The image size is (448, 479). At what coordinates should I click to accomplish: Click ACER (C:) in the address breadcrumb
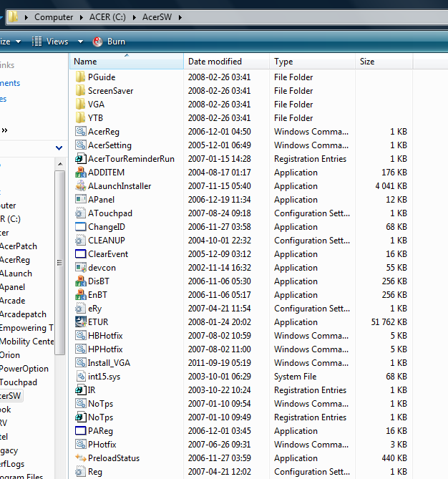click(107, 17)
